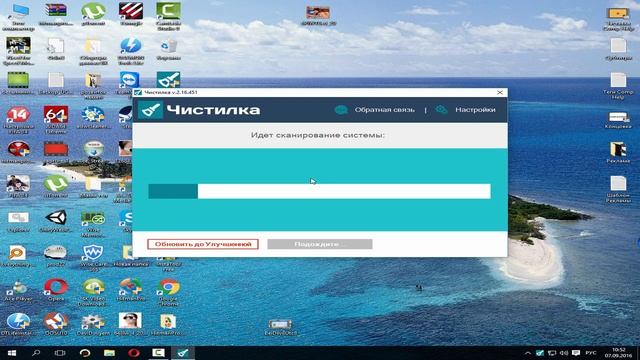Image resolution: width=640 pixels, height=360 pixels.
Task: Open Настройки in the Чистилка header
Action: [475, 110]
